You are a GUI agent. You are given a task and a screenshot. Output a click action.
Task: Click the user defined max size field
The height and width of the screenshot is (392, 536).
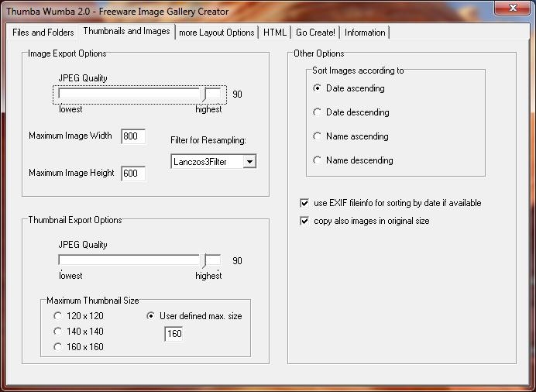(x=174, y=334)
